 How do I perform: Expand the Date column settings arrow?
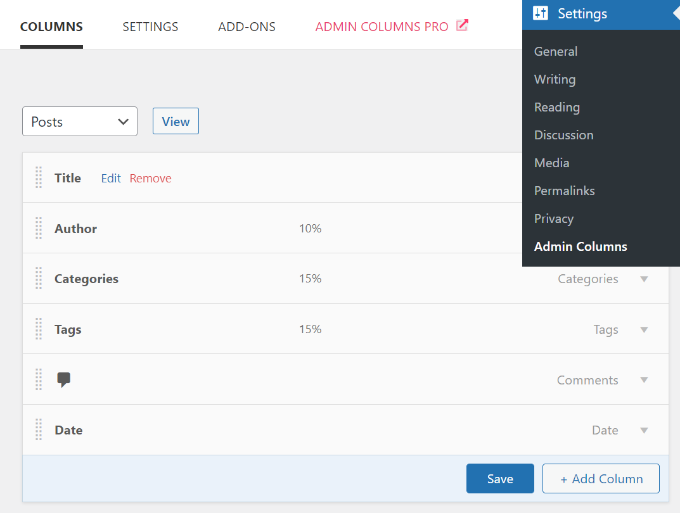644,430
